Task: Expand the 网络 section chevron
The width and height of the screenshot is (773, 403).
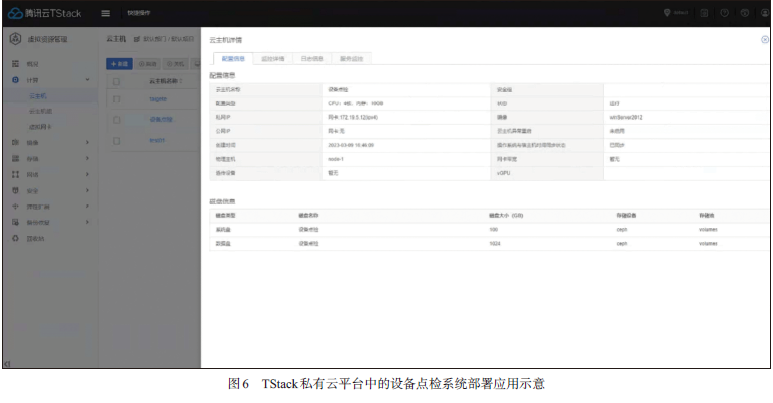Action: (x=87, y=174)
